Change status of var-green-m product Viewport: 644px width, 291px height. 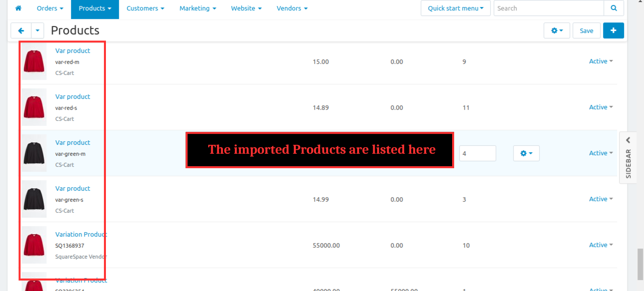(601, 153)
